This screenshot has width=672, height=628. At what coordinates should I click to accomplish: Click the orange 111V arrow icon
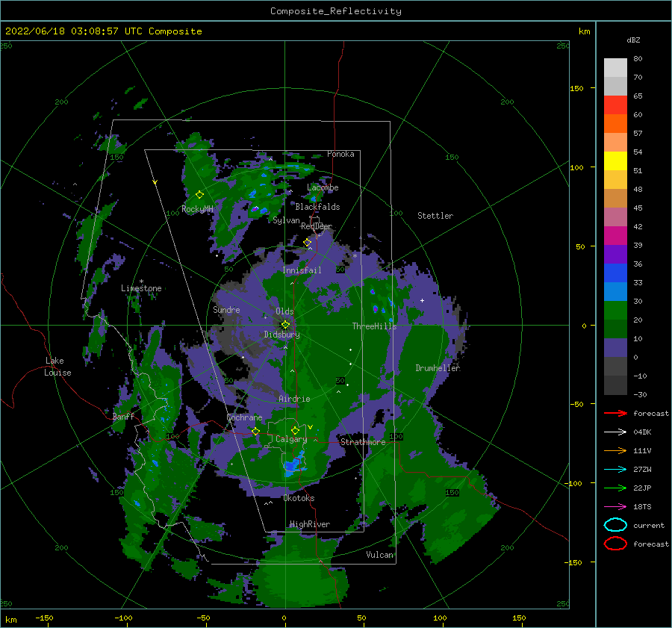click(x=615, y=450)
